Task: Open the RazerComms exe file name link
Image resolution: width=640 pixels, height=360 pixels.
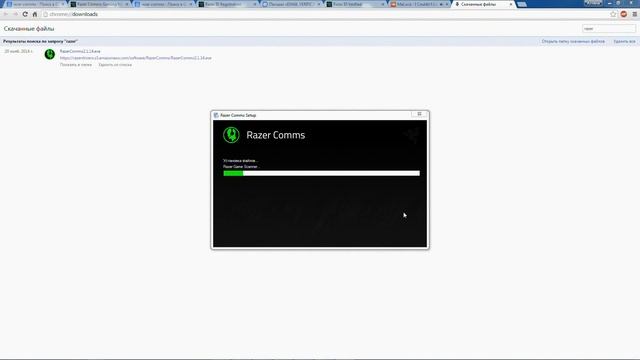Action: pos(80,51)
